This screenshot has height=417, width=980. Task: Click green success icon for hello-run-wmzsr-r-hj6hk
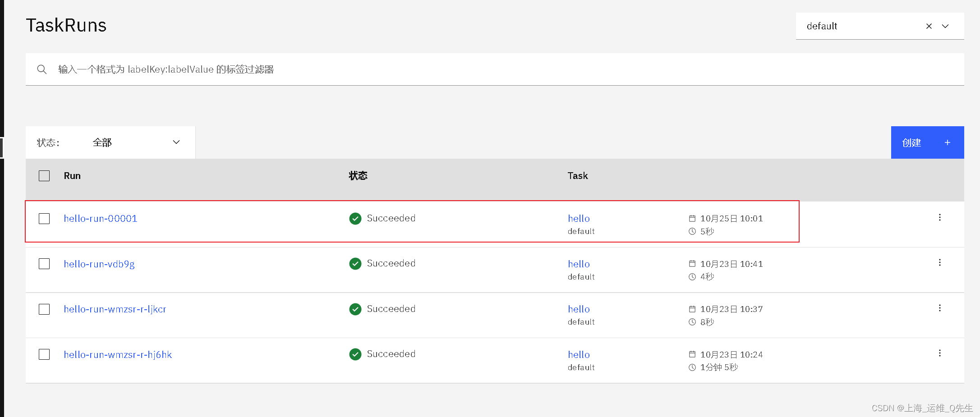click(x=355, y=354)
